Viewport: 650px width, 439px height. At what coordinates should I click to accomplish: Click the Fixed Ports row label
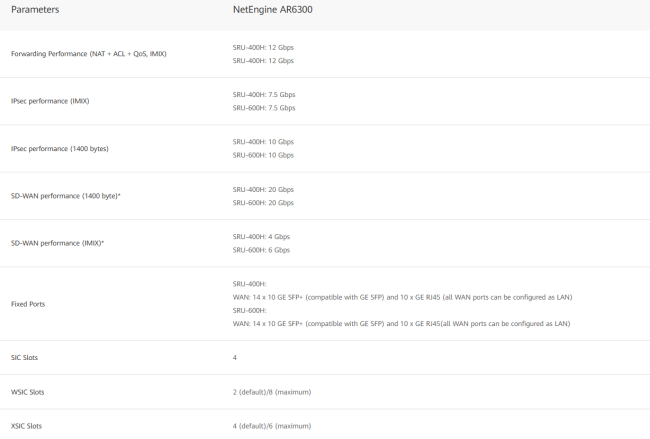27,303
